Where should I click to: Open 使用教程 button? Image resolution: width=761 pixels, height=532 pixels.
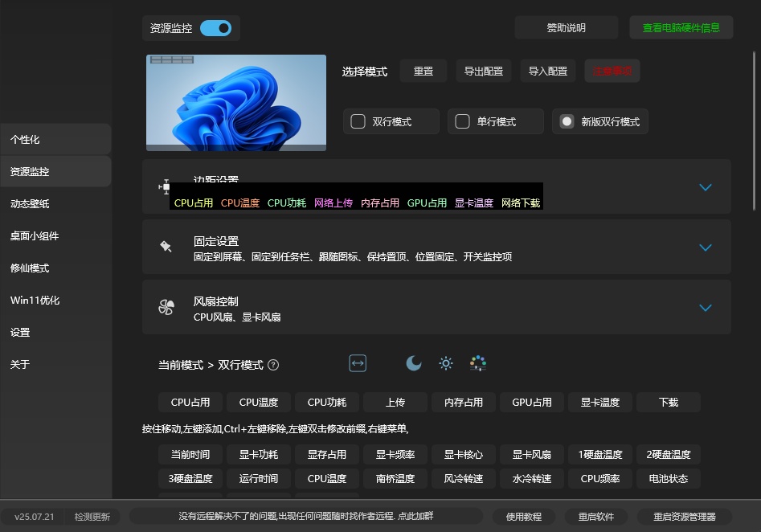point(524,517)
